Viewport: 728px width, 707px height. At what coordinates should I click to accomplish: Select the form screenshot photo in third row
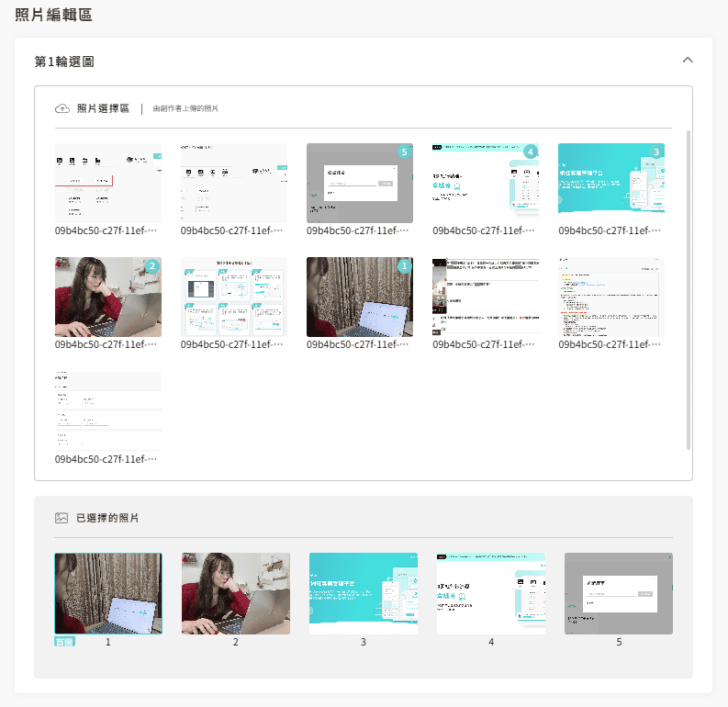(x=107, y=410)
